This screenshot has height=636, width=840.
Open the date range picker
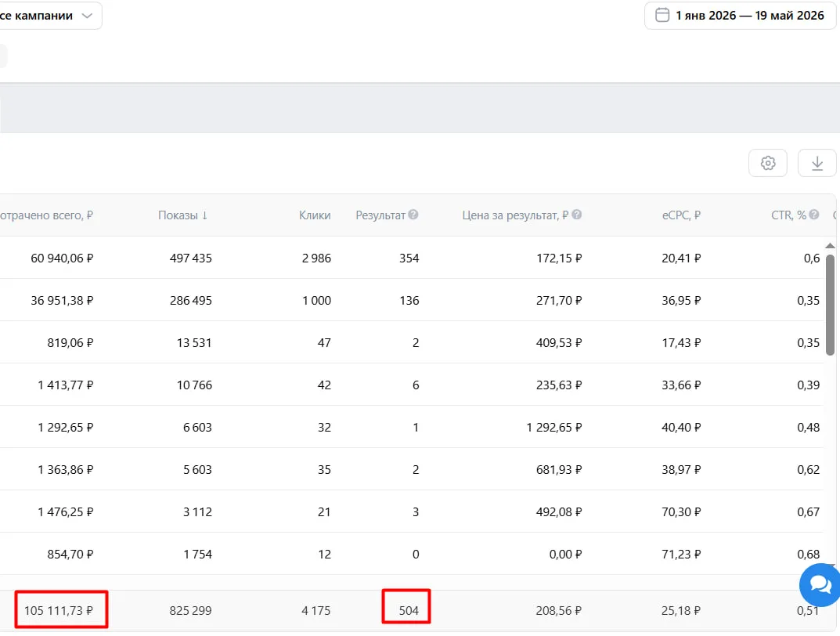[x=741, y=16]
